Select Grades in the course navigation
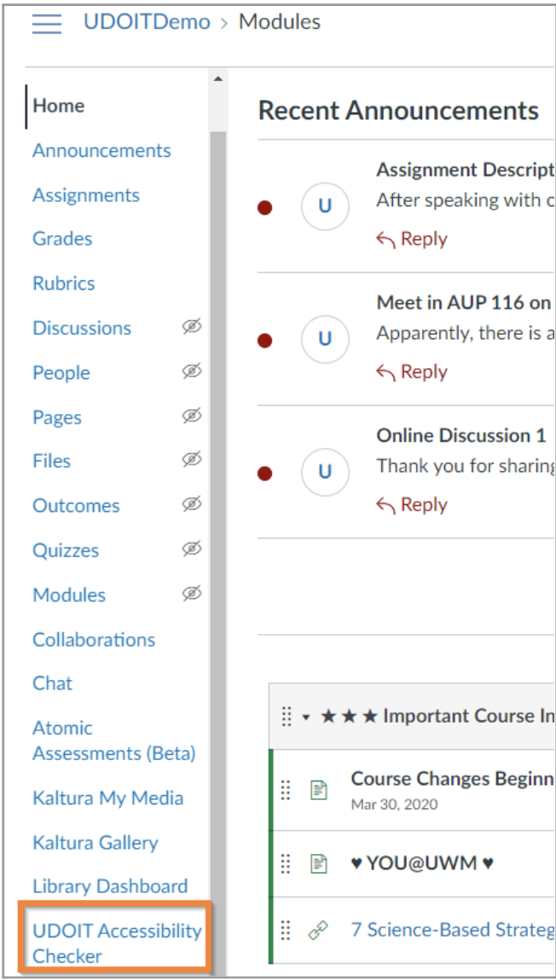556x980 pixels. pyautogui.click(x=62, y=239)
